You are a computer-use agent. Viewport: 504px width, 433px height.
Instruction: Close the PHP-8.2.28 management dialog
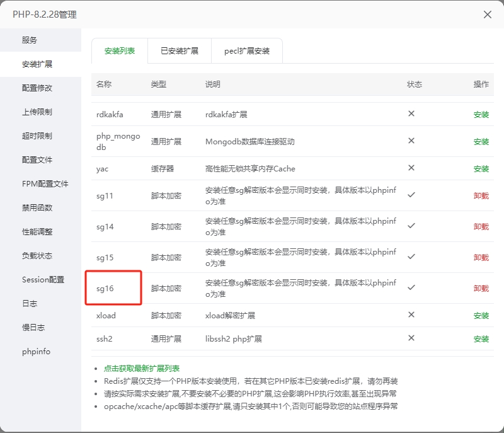pos(487,14)
